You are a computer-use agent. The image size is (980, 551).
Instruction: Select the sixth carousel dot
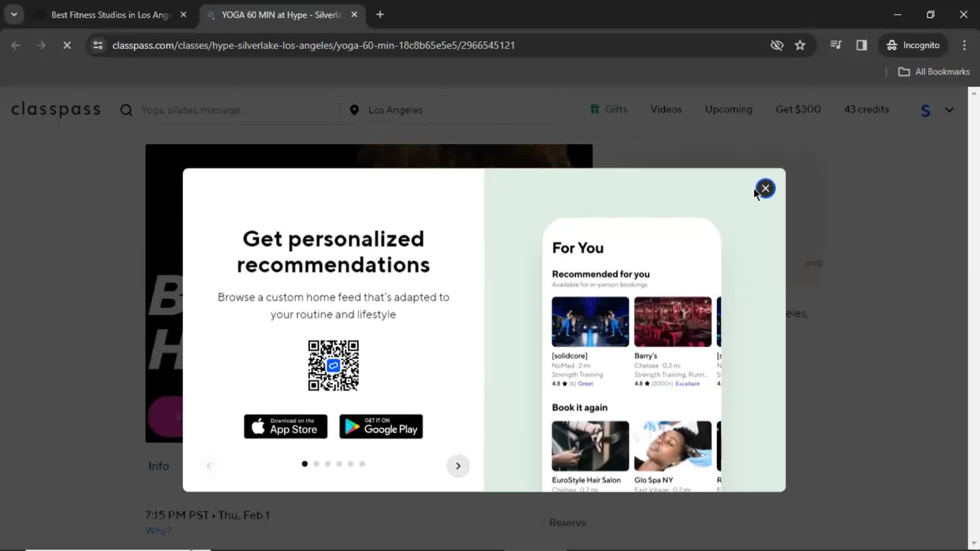(362, 464)
